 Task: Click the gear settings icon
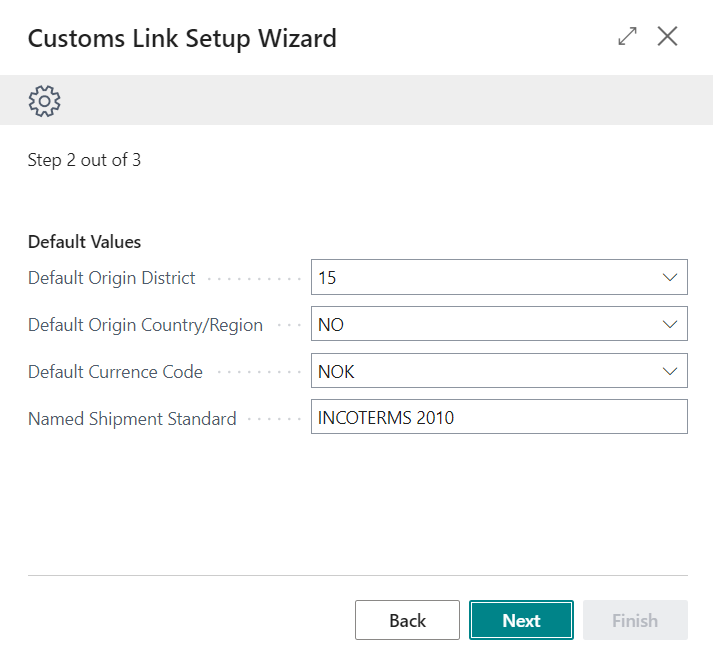tap(45, 100)
